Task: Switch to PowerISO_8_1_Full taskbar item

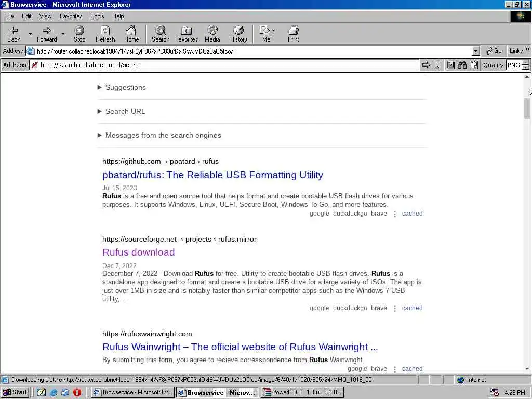Action: pyautogui.click(x=302, y=392)
